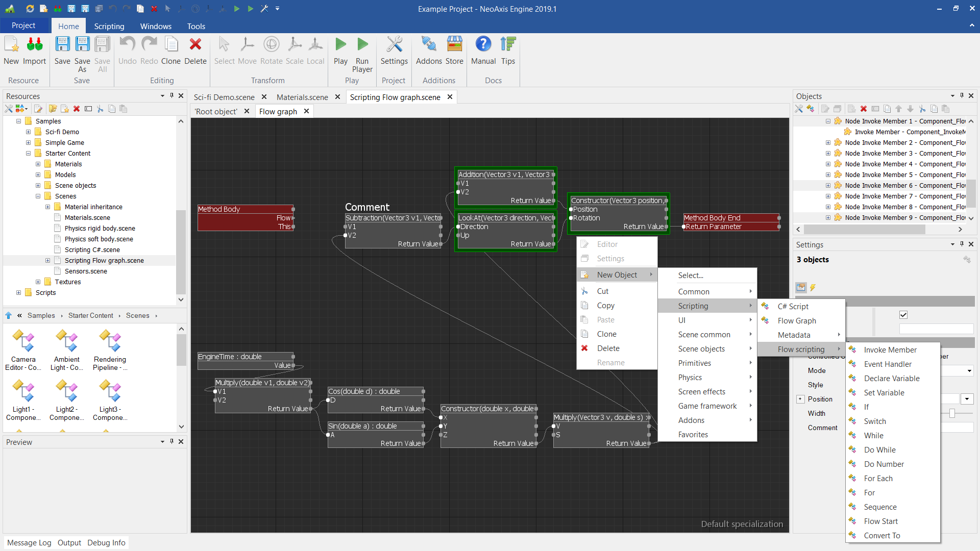Toggle the checkbox in the Settings panel

click(x=903, y=315)
